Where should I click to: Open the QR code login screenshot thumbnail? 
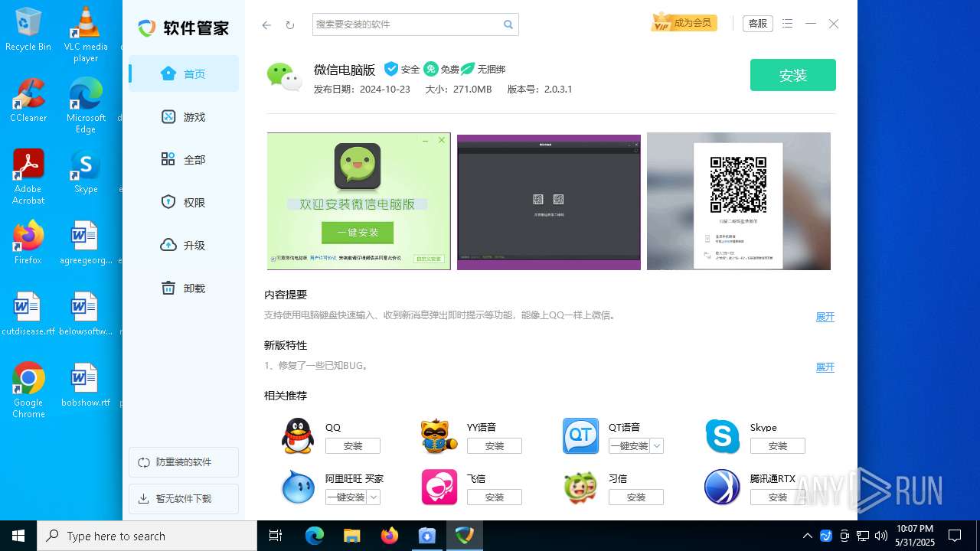click(739, 201)
